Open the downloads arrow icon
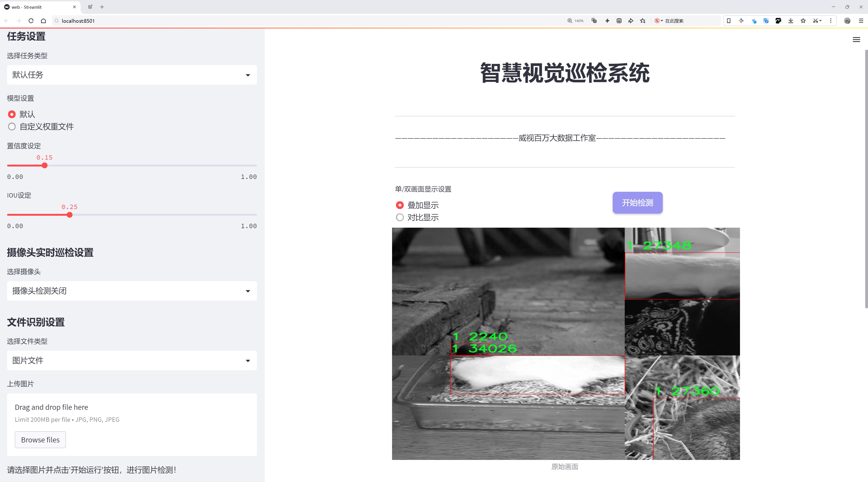This screenshot has width=868, height=482. (791, 21)
